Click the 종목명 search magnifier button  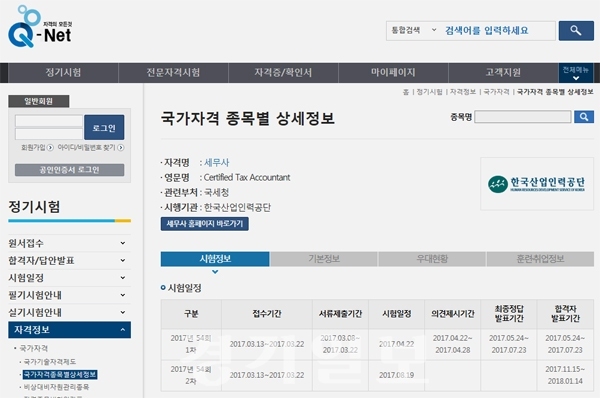pyautogui.click(x=584, y=117)
